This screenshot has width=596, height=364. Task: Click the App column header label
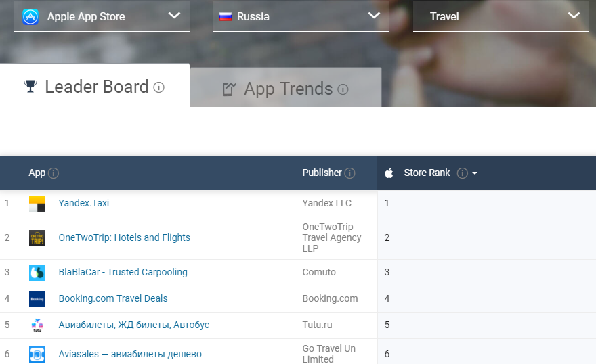click(x=37, y=173)
